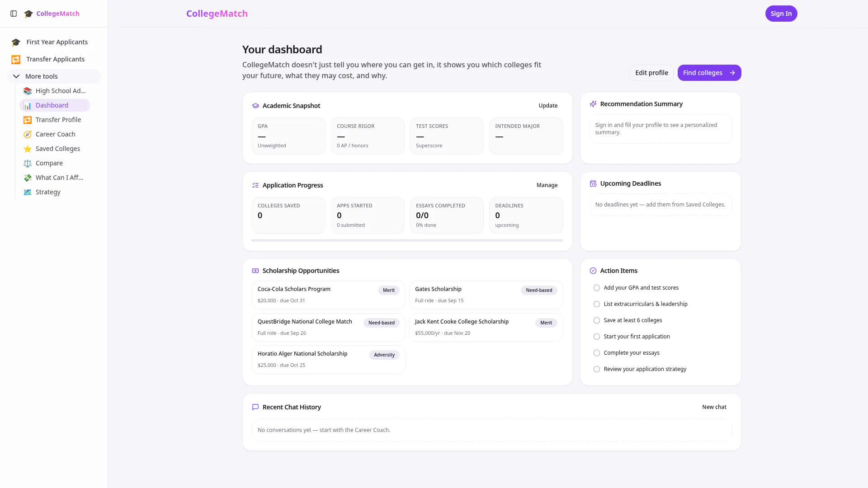This screenshot has height=488, width=868.
Task: Open the Horatio Alger National Scholarship card
Action: coord(329,360)
